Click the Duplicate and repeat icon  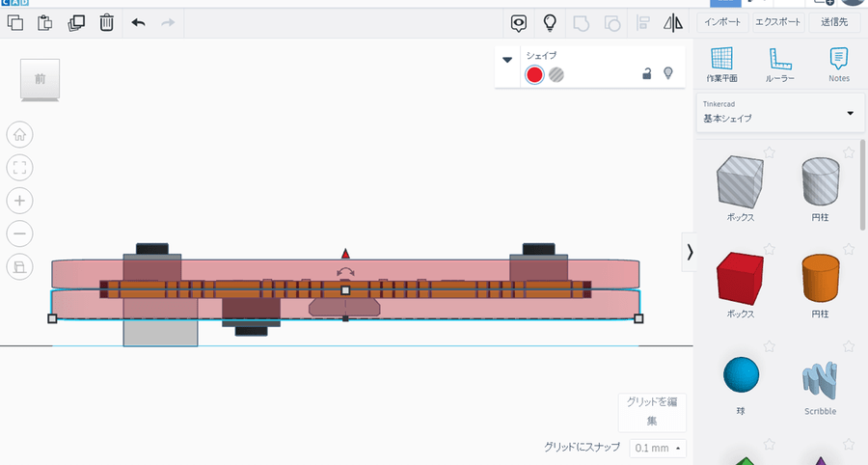tap(76, 22)
